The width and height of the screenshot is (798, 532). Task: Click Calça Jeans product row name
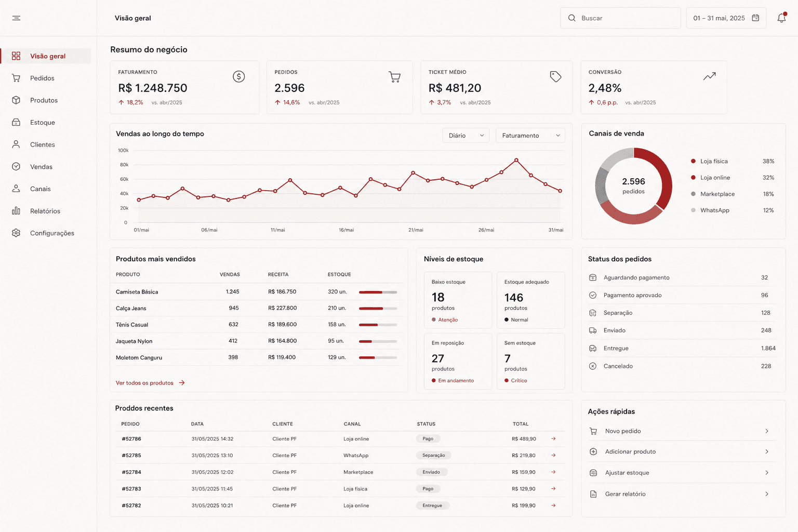click(x=131, y=308)
